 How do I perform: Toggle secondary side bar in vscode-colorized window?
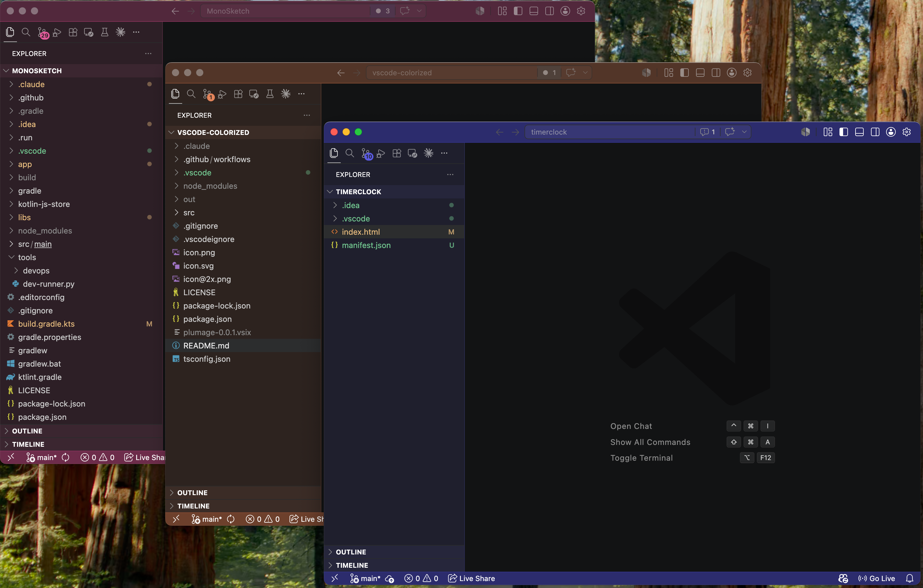[x=716, y=73]
